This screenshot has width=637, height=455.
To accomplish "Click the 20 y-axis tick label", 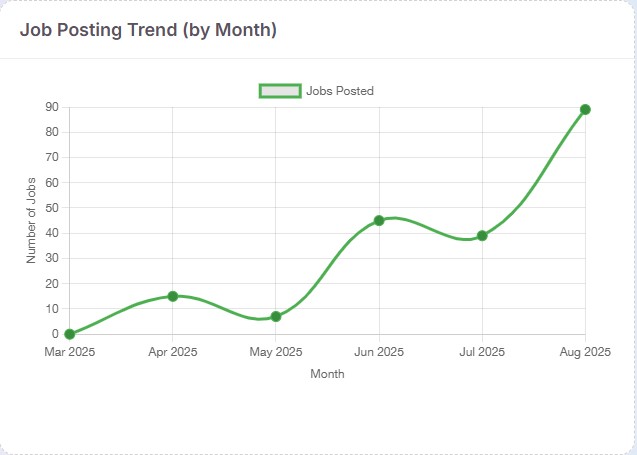I will [x=52, y=284].
